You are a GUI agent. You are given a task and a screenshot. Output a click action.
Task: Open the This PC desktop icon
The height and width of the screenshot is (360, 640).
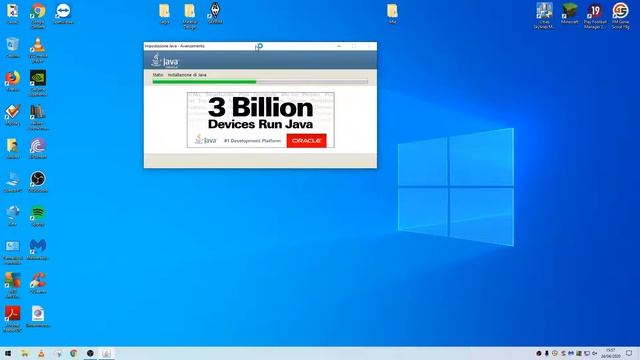tap(13, 182)
